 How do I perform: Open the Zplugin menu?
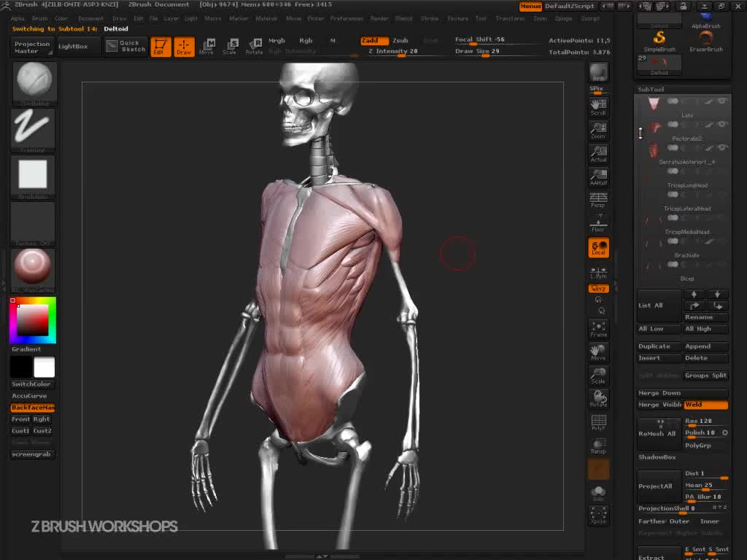coord(563,18)
